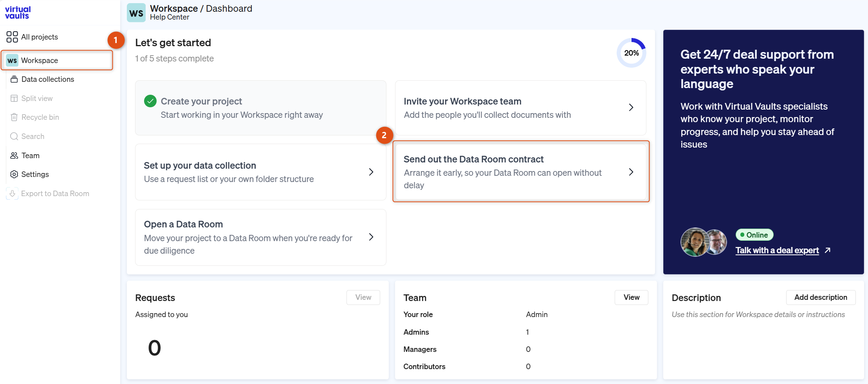Click the View button in Requests panel
This screenshot has height=384, width=868.
pos(363,297)
